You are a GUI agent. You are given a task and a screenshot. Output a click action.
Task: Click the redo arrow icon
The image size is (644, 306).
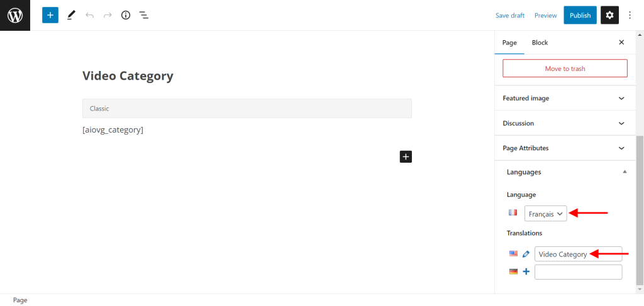107,15
